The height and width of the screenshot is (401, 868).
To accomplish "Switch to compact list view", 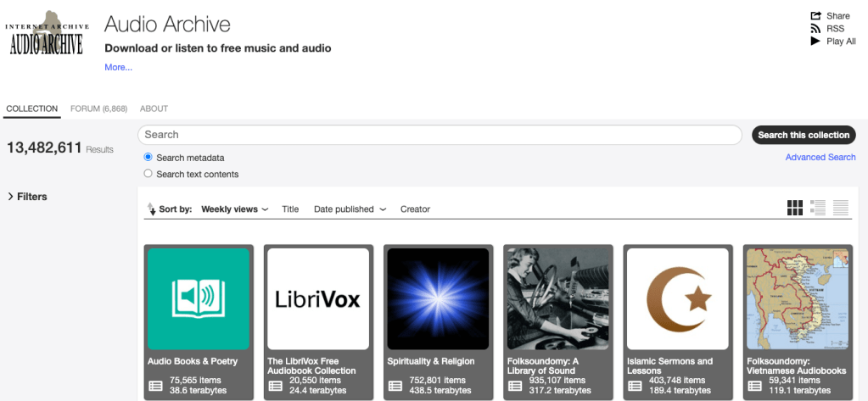I will coord(841,208).
